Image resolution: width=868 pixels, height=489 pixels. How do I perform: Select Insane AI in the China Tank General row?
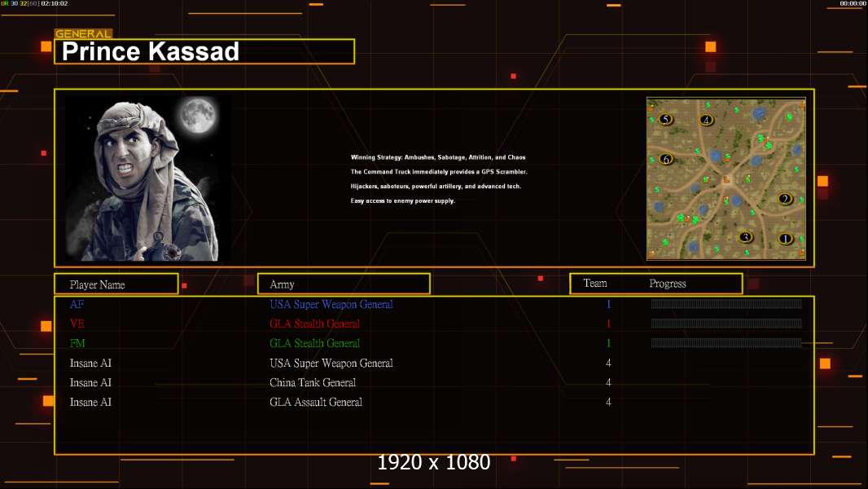pyautogui.click(x=90, y=383)
